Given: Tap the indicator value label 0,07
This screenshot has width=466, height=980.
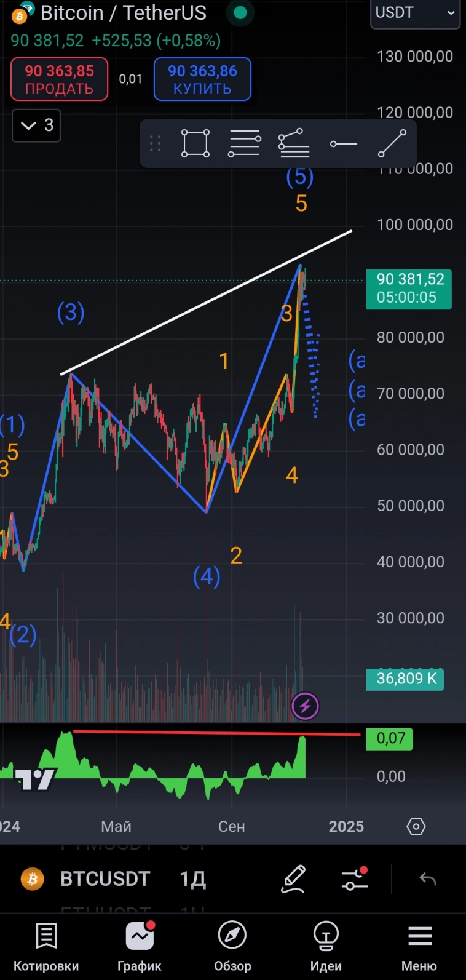Looking at the screenshot, I should pos(389,738).
